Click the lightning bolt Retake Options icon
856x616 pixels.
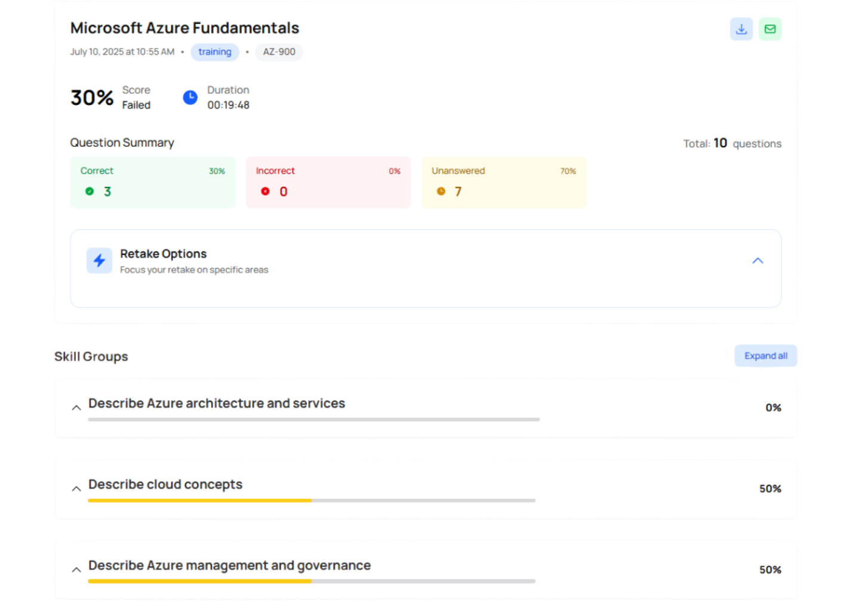click(x=99, y=261)
